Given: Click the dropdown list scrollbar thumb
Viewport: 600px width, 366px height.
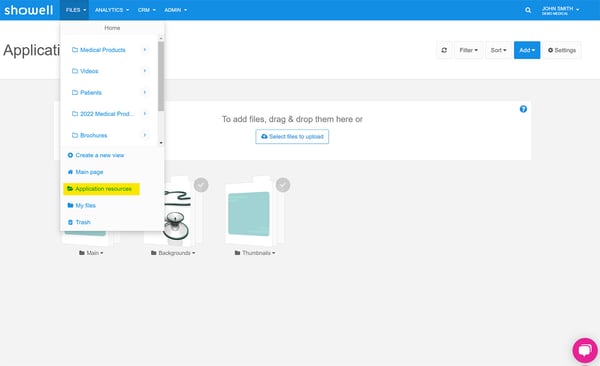Looking at the screenshot, I should [x=161, y=76].
